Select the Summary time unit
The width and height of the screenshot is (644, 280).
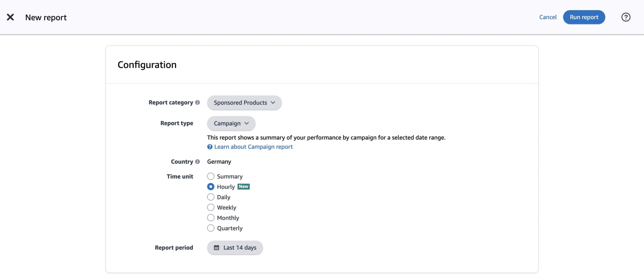211,176
